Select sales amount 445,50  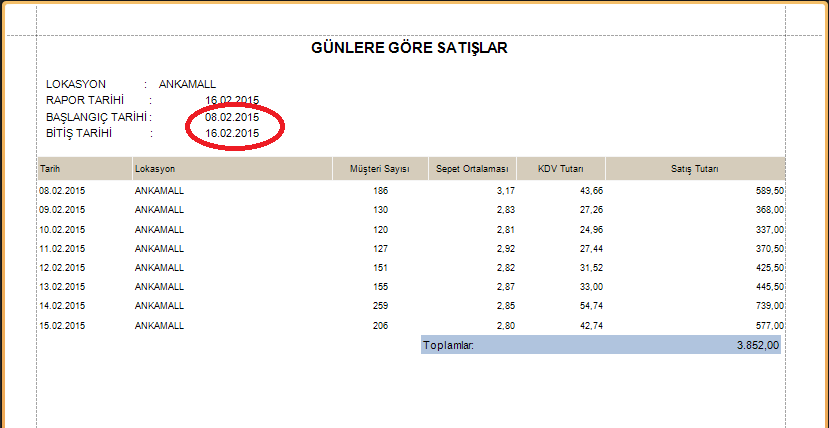pyautogui.click(x=770, y=286)
